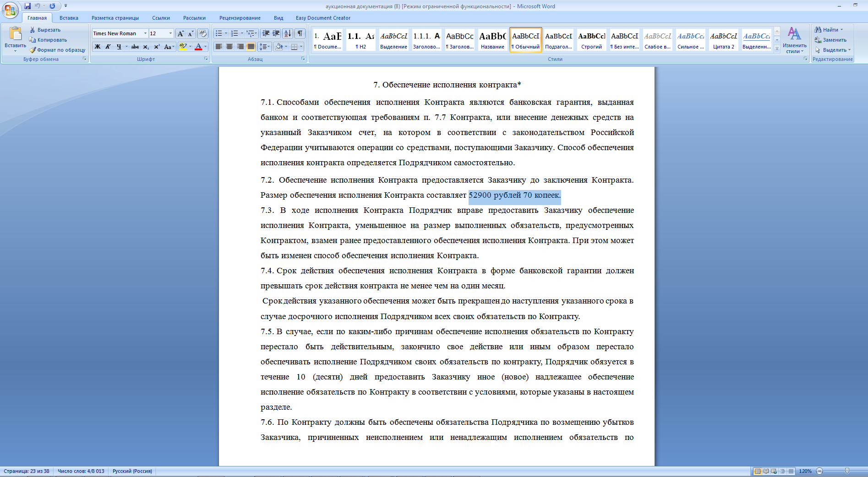Click the Sort A-Z icon
The width and height of the screenshot is (868, 477).
[x=287, y=33]
